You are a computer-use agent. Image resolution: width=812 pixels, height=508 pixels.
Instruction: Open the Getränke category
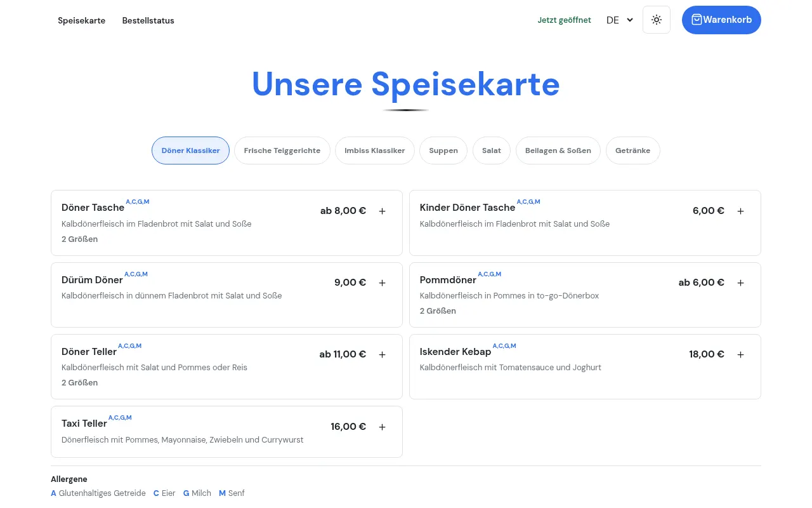pos(633,150)
